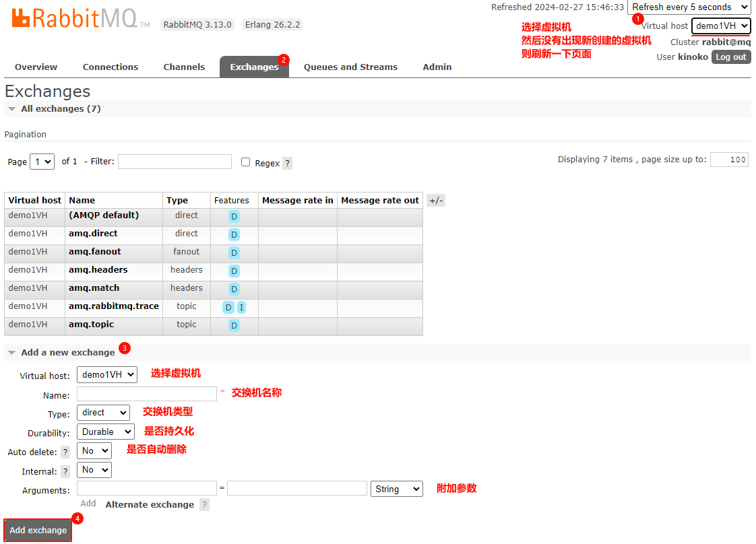Open the exchange Type dropdown
The image size is (756, 544).
point(103,413)
